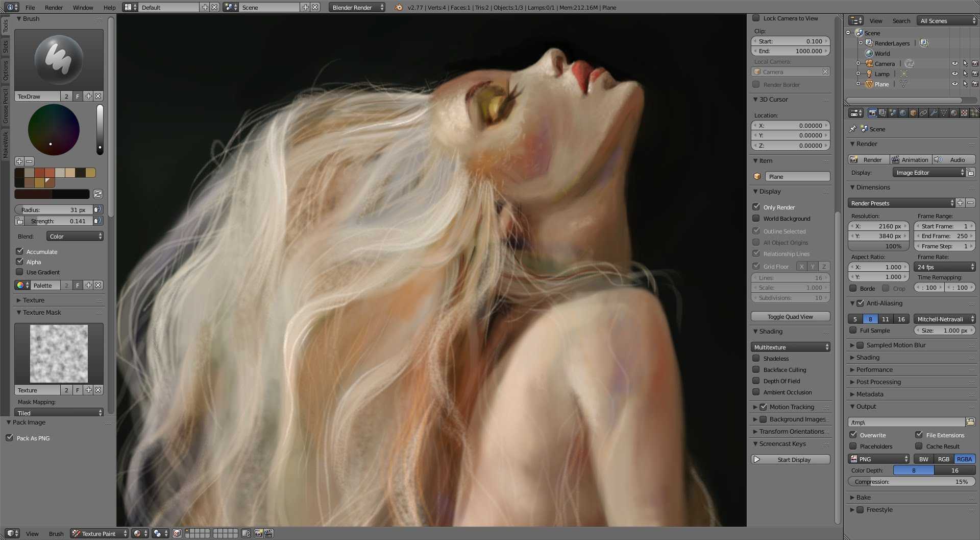Viewport: 980px width, 540px height.
Task: Toggle Camera renderability camera icon
Action: click(x=975, y=63)
